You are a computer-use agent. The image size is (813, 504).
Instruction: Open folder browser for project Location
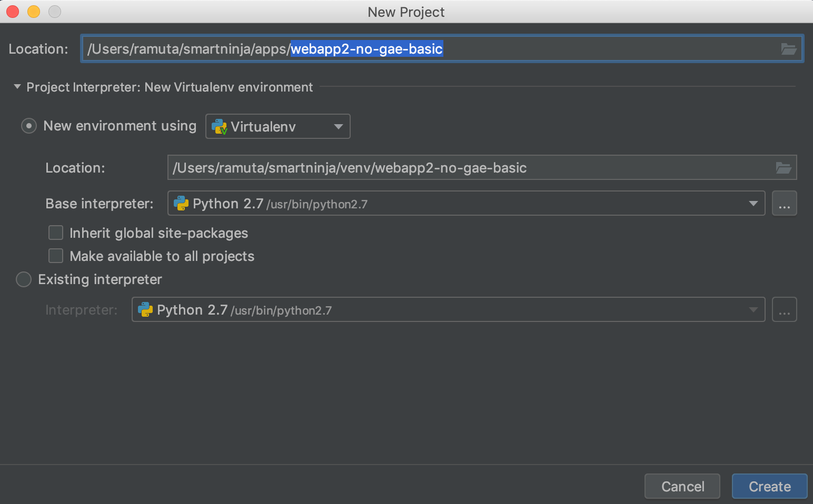tap(788, 49)
